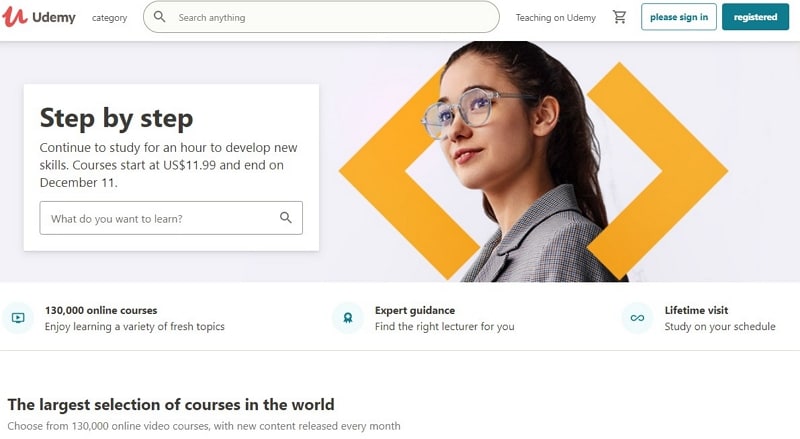Click the Udemy logo icon
The width and height of the screenshot is (800, 439).
click(x=14, y=17)
